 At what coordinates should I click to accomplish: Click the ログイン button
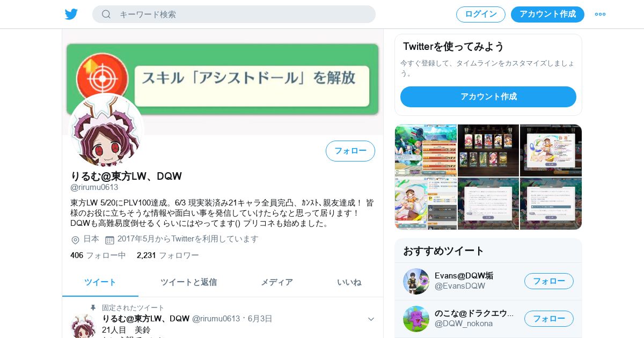click(x=481, y=14)
